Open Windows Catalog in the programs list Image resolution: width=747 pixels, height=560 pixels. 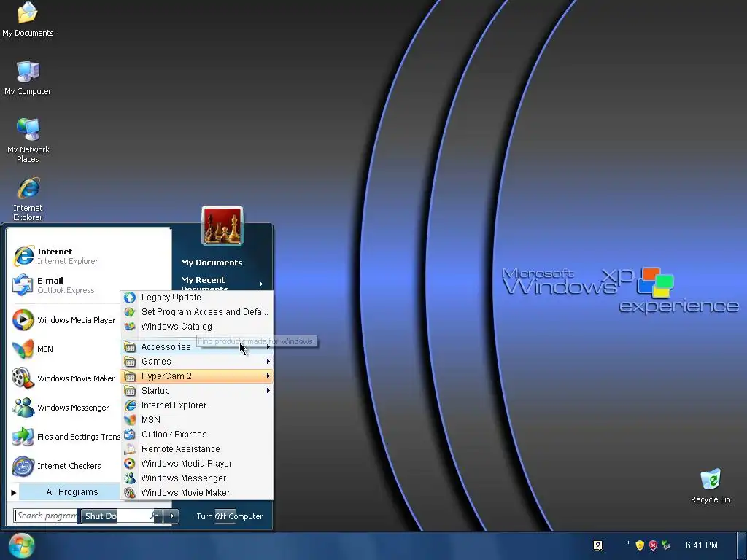click(x=197, y=327)
